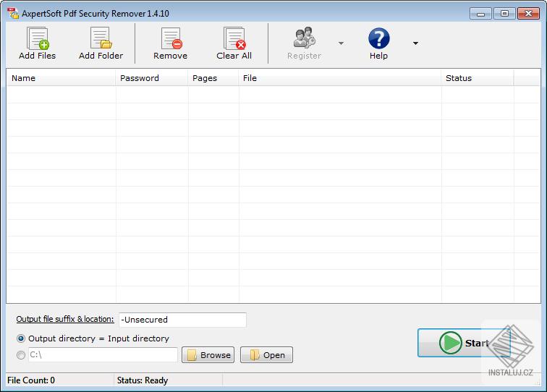Image resolution: width=547 pixels, height=392 pixels.
Task: Maximize the AxpertSoft window
Action: click(504, 14)
